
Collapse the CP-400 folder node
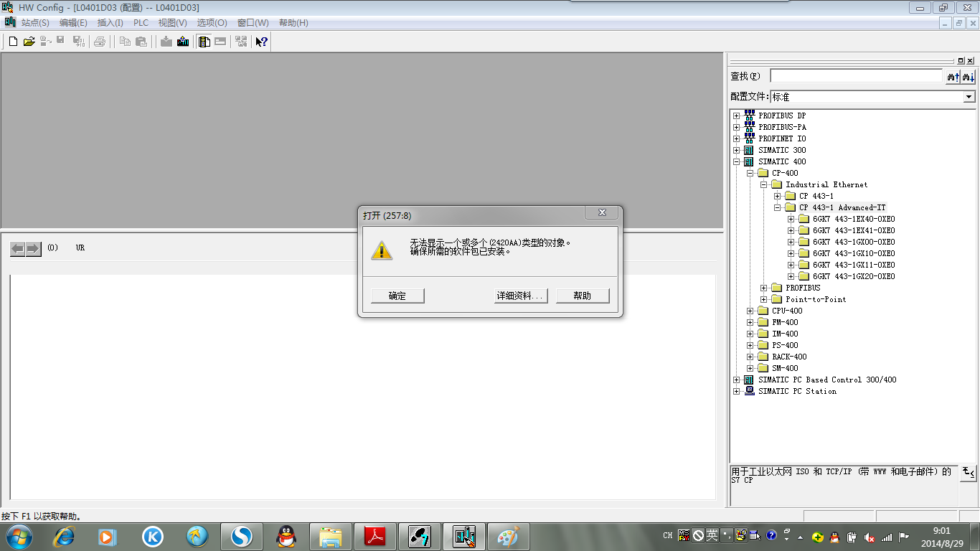point(750,173)
